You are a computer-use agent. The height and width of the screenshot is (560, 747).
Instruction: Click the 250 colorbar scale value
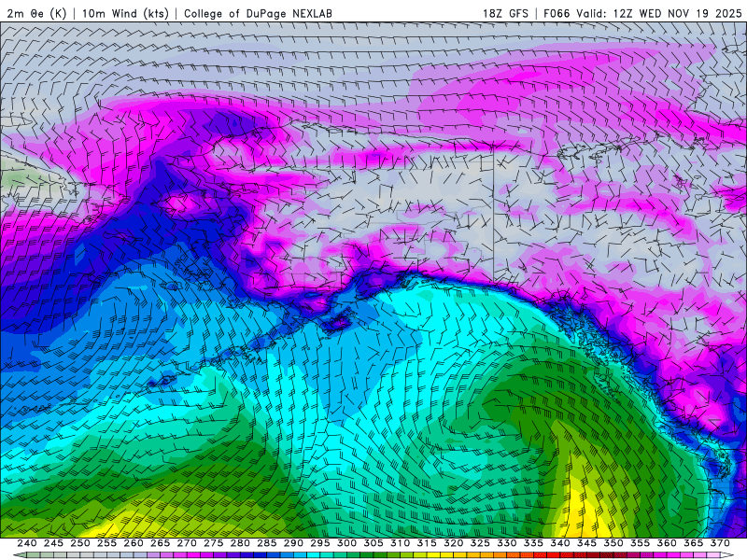click(80, 543)
